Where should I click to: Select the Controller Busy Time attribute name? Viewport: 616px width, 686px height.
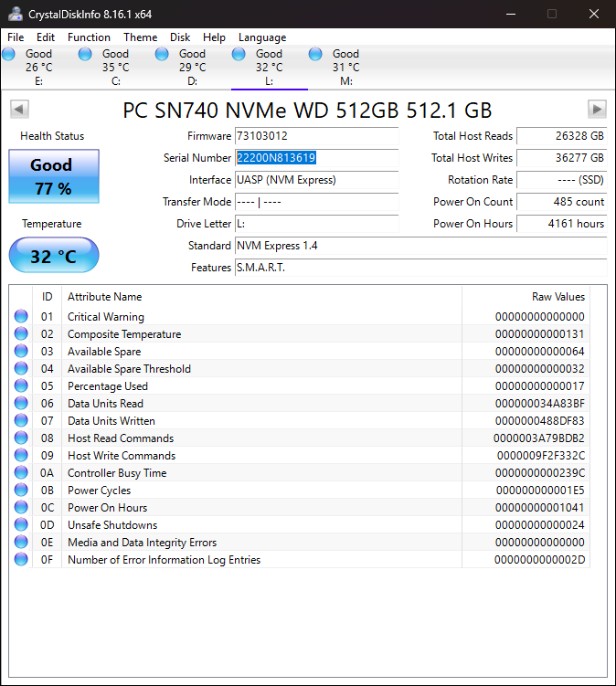click(x=117, y=473)
